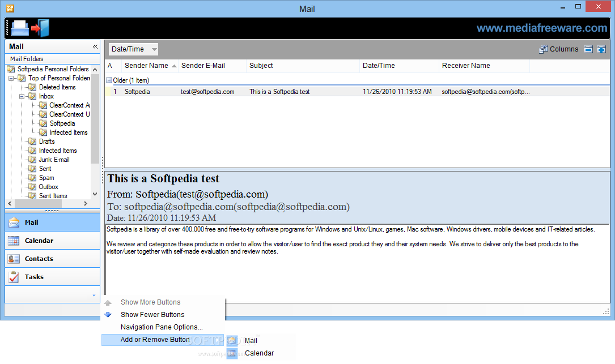
Task: Click the Mail envelope icon in navigation
Action: tap(14, 222)
